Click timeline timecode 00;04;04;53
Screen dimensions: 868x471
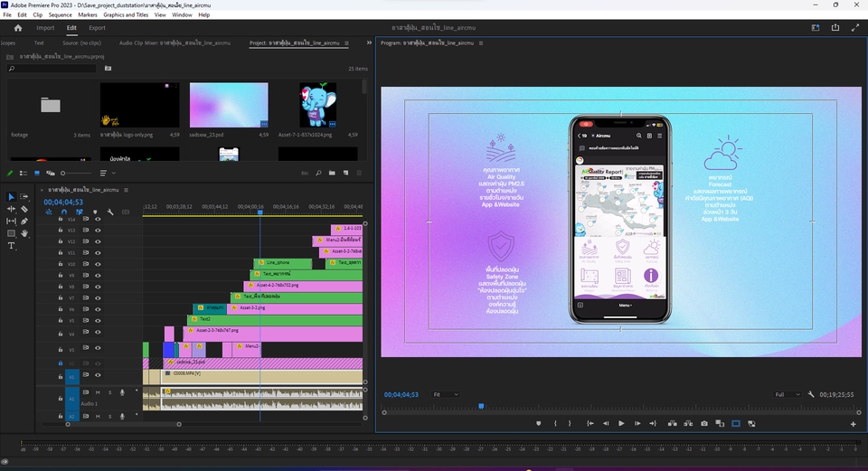click(63, 202)
